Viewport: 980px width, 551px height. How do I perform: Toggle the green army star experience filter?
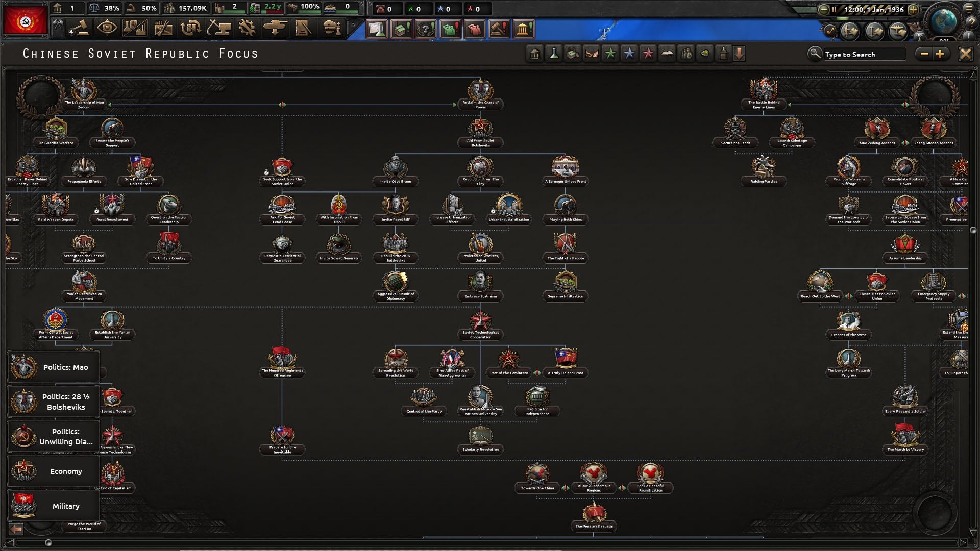point(610,54)
